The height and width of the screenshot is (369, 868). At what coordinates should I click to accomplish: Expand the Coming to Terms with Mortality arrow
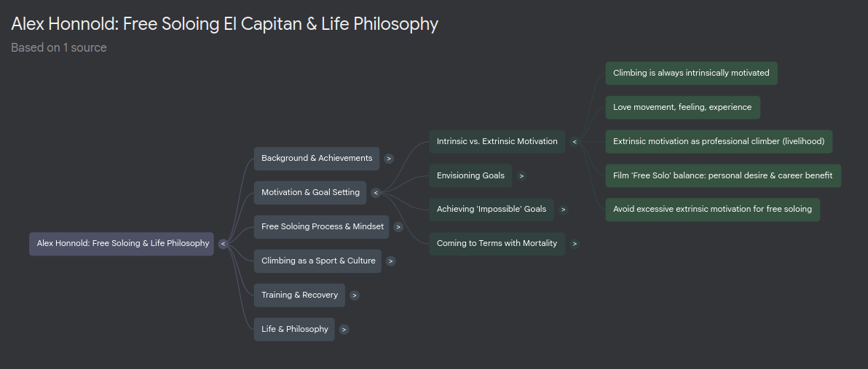pos(575,244)
